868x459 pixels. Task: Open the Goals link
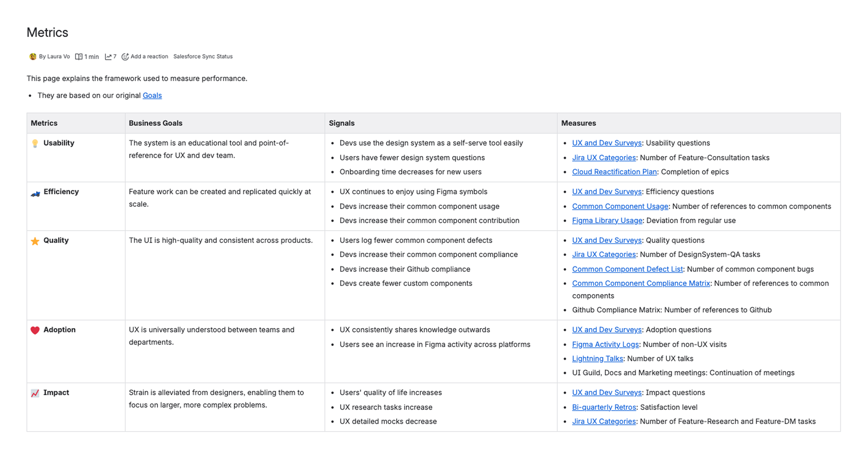(152, 96)
